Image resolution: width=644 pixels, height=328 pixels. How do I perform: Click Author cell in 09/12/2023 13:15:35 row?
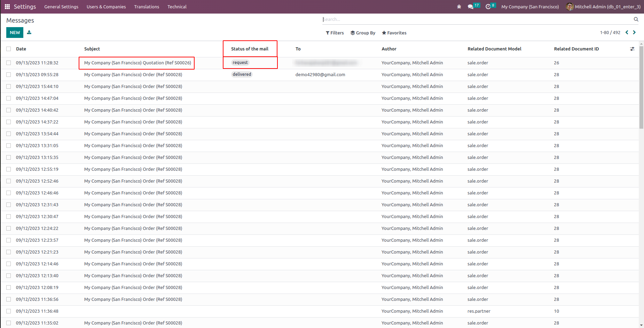(412, 158)
